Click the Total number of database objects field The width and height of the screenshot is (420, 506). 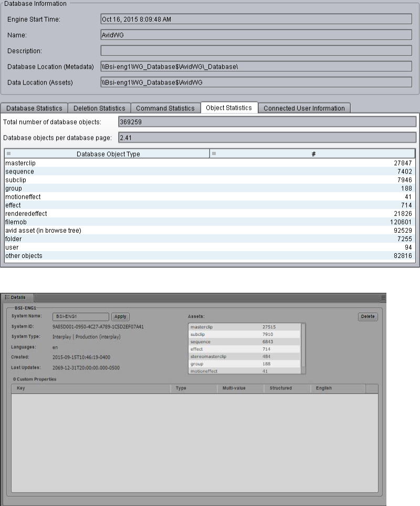(x=267, y=122)
